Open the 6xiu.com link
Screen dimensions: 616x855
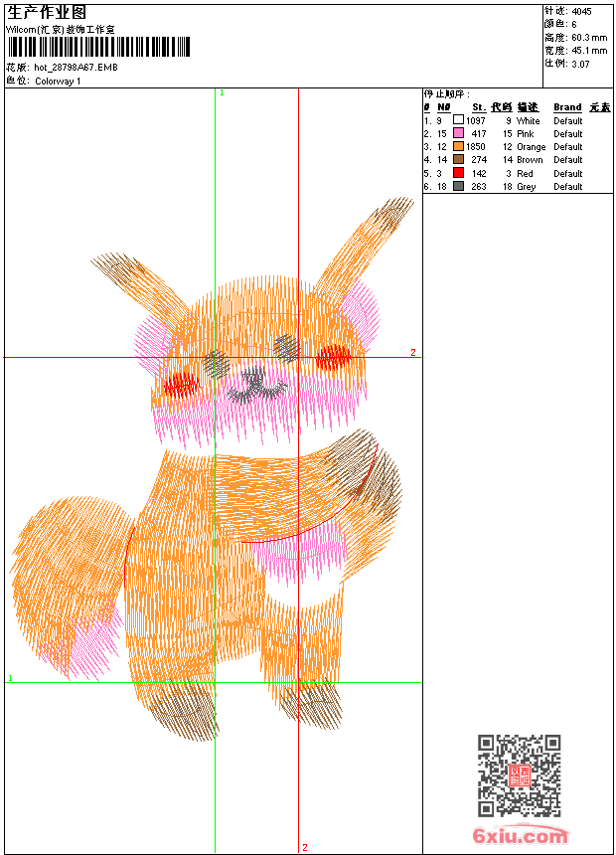coord(520,837)
